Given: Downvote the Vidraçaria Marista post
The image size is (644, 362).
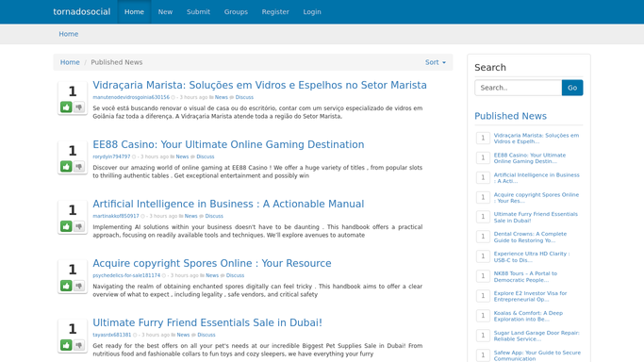Looking at the screenshot, I should click(x=79, y=107).
